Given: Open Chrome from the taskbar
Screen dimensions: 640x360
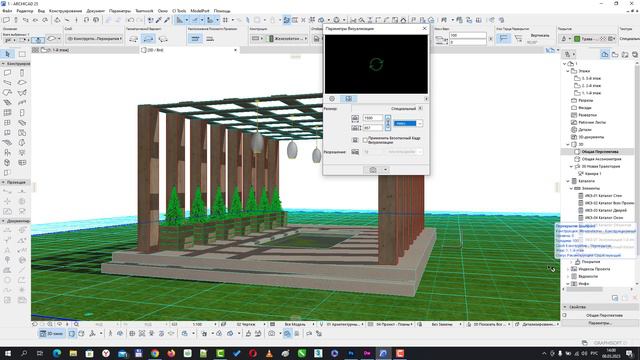Looking at the screenshot, I should click(x=155, y=353).
